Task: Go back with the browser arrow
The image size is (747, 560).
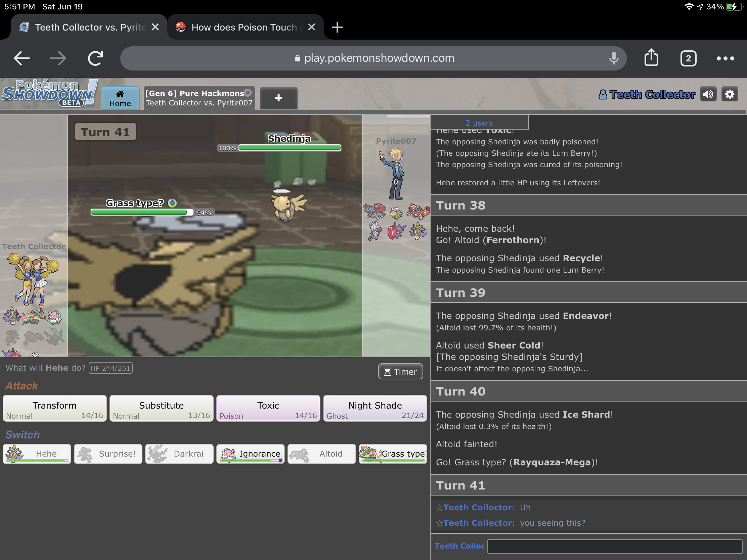Action: (x=21, y=58)
